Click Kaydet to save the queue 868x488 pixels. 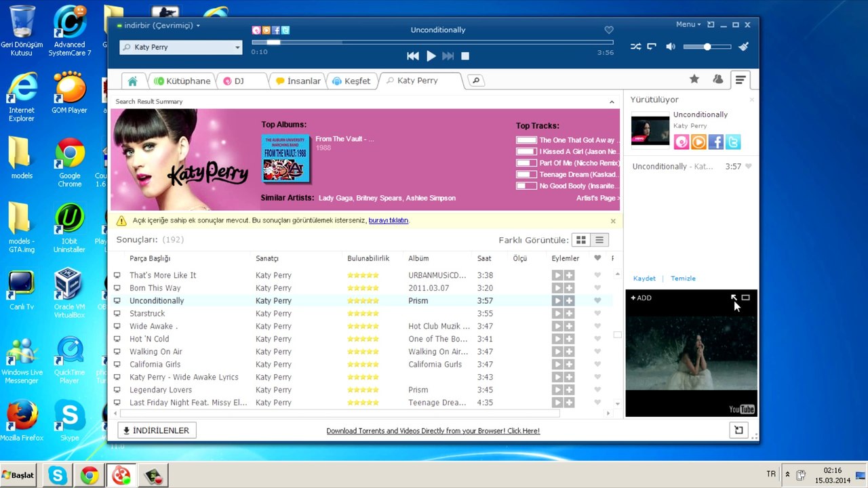644,279
